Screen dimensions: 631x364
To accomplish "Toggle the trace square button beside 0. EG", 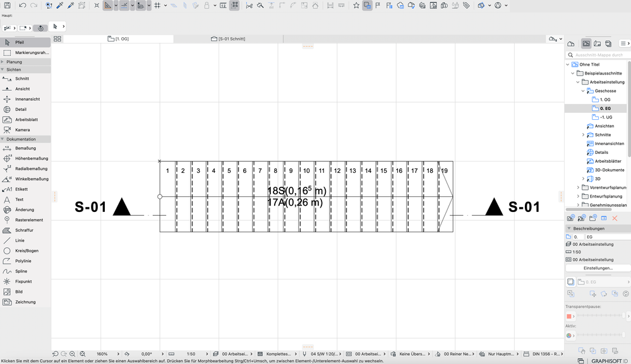I will (x=570, y=282).
